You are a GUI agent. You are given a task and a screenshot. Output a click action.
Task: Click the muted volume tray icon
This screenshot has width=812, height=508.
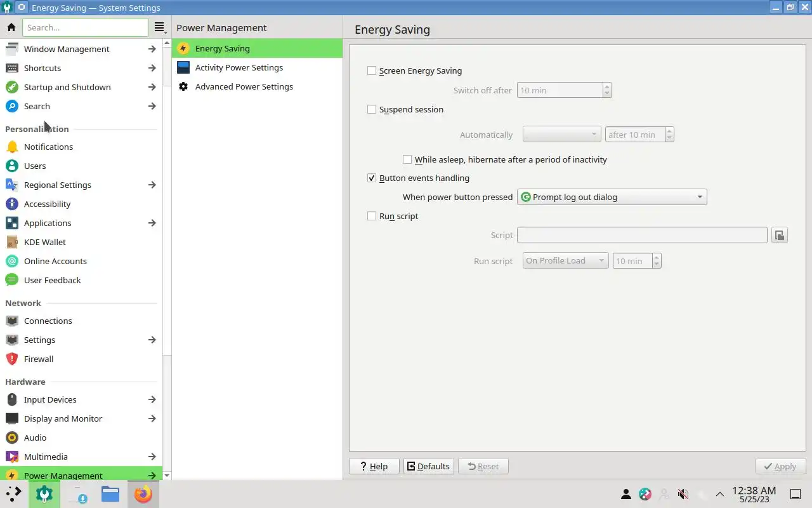[x=683, y=494]
